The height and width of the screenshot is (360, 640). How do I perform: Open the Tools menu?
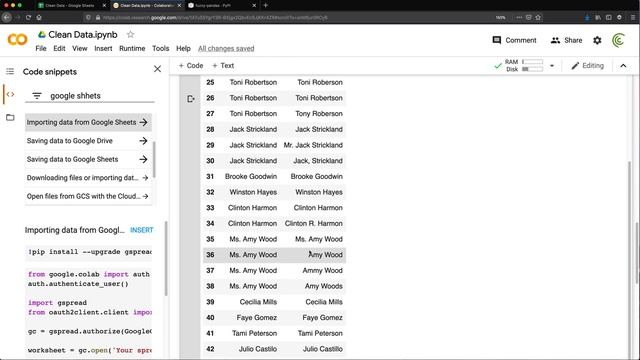[160, 48]
